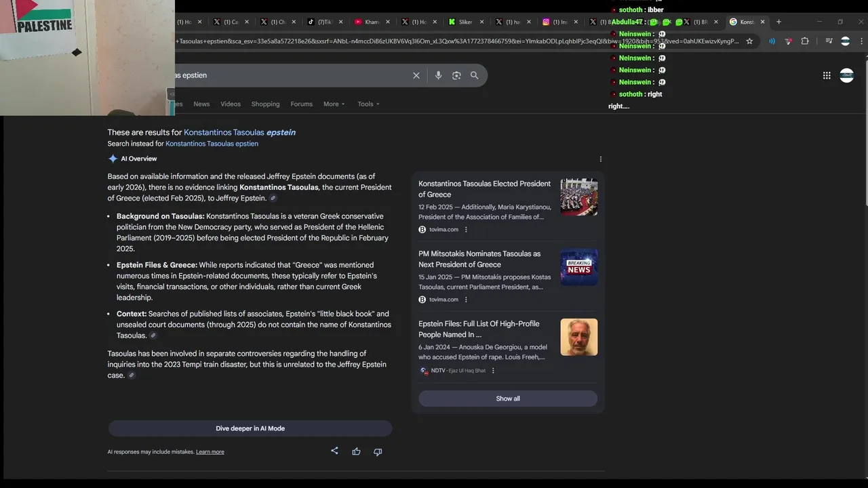This screenshot has width=868, height=488.
Task: Click 'Dive deeper in AI Mode'
Action: (x=250, y=428)
